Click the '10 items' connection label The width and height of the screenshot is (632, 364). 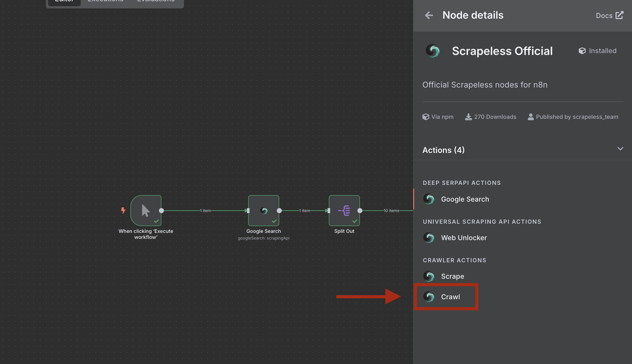point(392,211)
